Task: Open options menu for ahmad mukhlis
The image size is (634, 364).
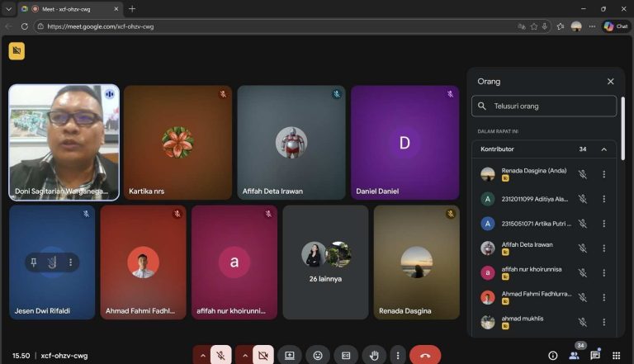Action: click(x=603, y=321)
